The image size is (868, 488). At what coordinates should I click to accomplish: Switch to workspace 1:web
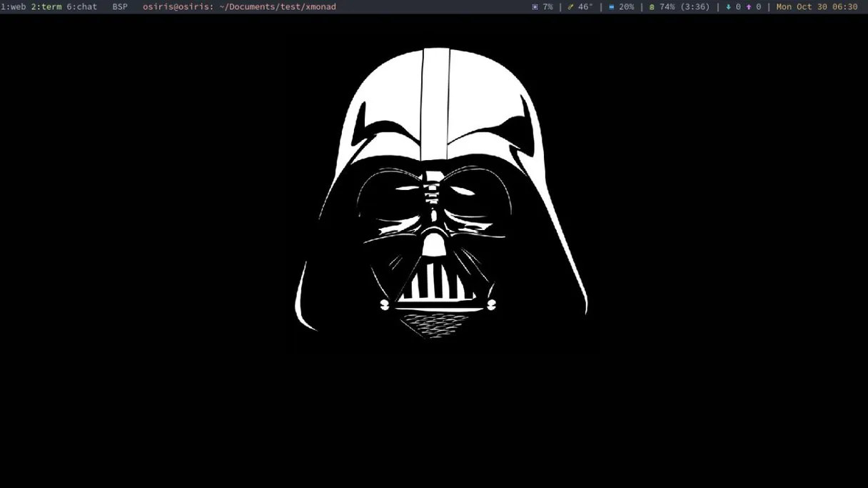(x=14, y=7)
